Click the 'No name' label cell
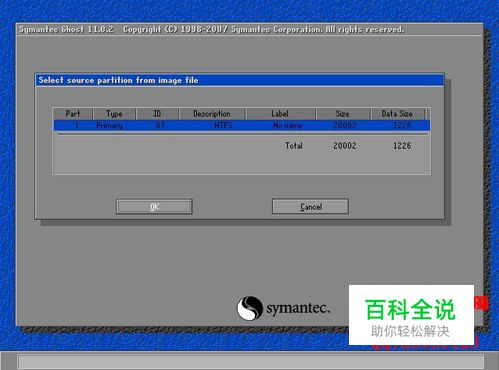The width and height of the screenshot is (499, 370). click(x=288, y=126)
